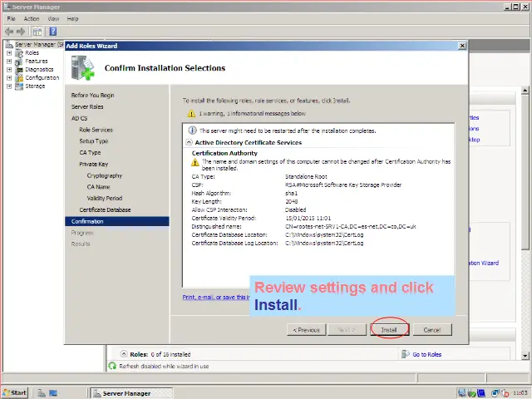532x399 pixels.
Task: Go to Before You Begin step
Action: (x=92, y=96)
